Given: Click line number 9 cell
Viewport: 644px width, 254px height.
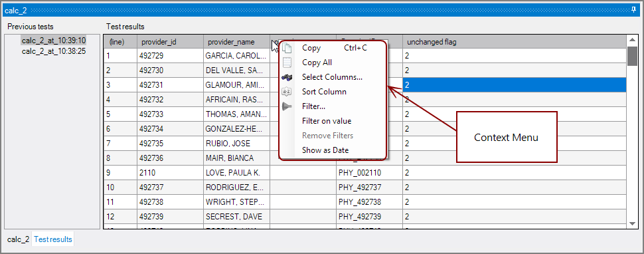Looking at the screenshot, I should coord(121,173).
